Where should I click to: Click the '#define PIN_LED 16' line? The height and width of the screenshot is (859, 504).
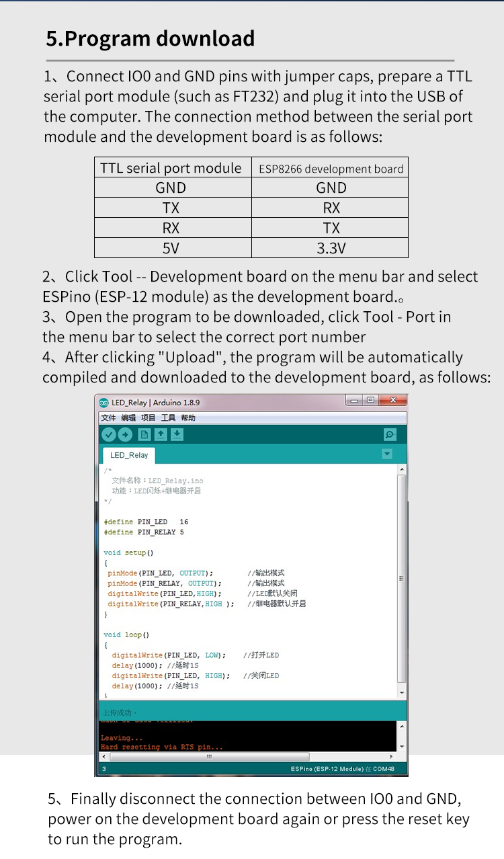pyautogui.click(x=146, y=522)
